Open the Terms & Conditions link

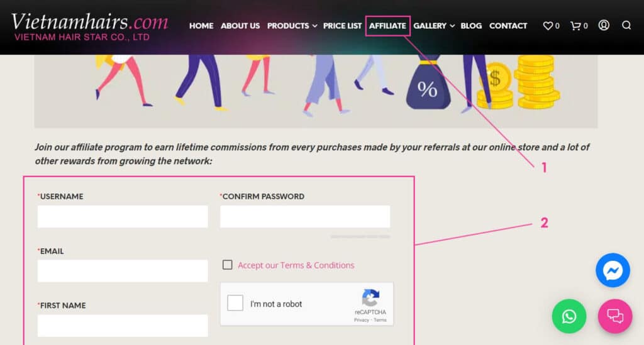[296, 265]
